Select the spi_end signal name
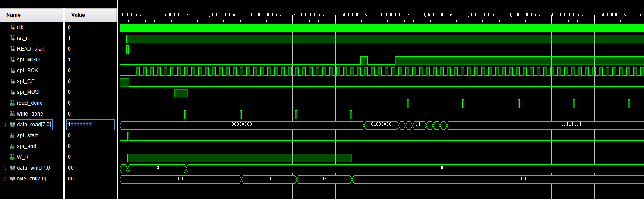 coord(27,146)
